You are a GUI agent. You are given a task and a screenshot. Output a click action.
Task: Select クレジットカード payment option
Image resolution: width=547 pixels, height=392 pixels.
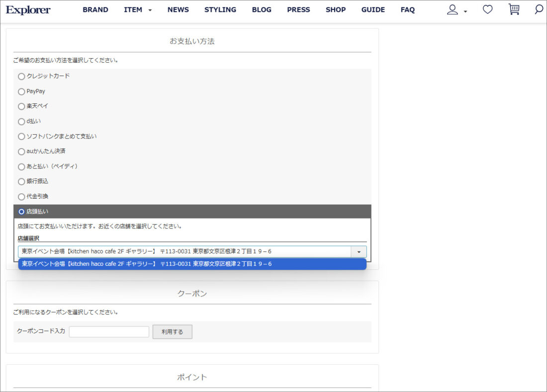click(21, 77)
